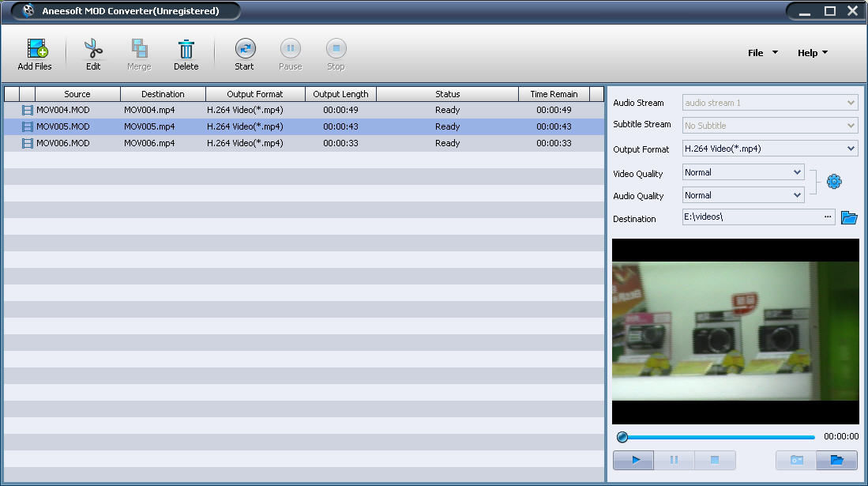Click the Stop toolbar icon
The height and width of the screenshot is (486, 868).
(336, 48)
